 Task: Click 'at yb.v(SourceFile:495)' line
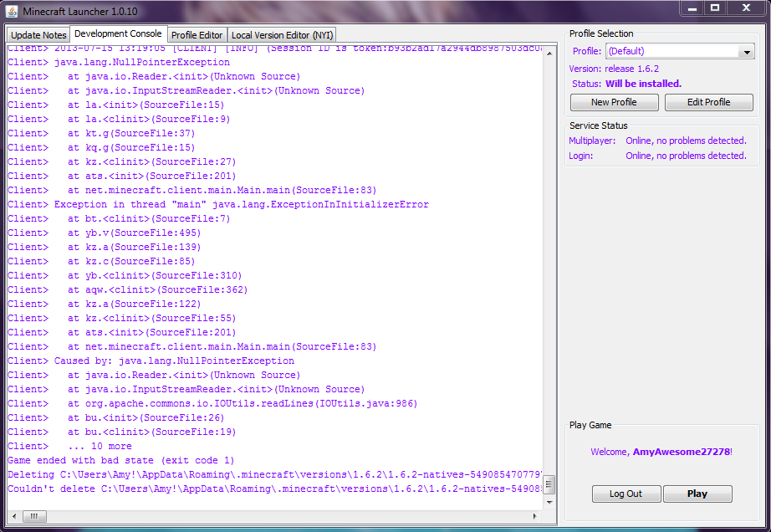pyautogui.click(x=105, y=233)
